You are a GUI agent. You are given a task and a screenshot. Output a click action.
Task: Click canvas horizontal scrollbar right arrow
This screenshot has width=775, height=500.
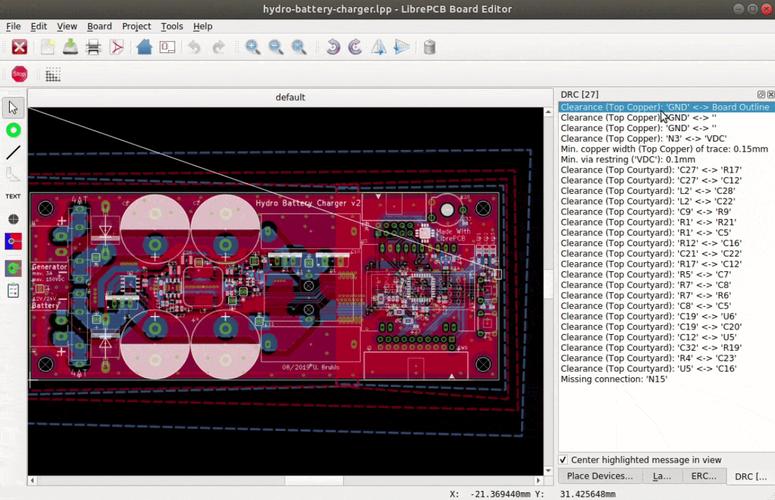(539, 480)
